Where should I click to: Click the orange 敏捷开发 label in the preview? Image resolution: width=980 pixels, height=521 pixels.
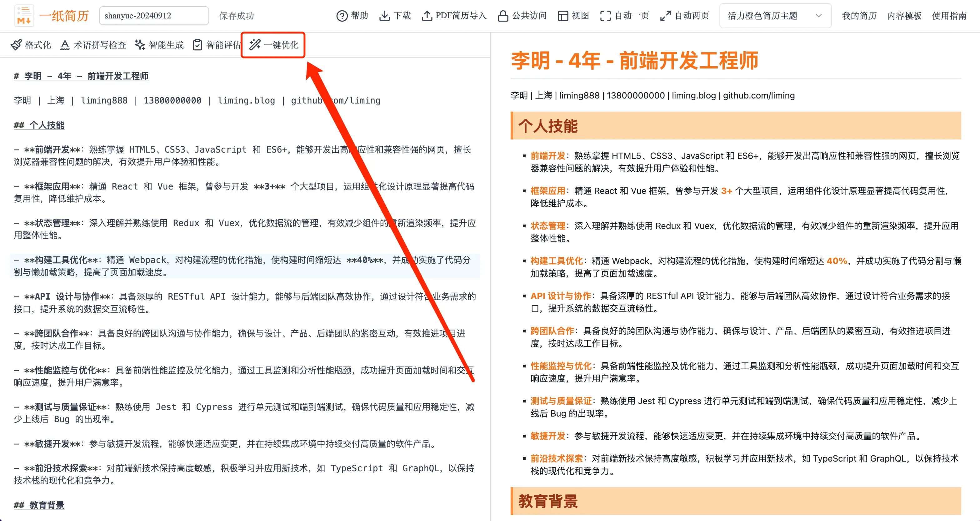[x=548, y=436]
